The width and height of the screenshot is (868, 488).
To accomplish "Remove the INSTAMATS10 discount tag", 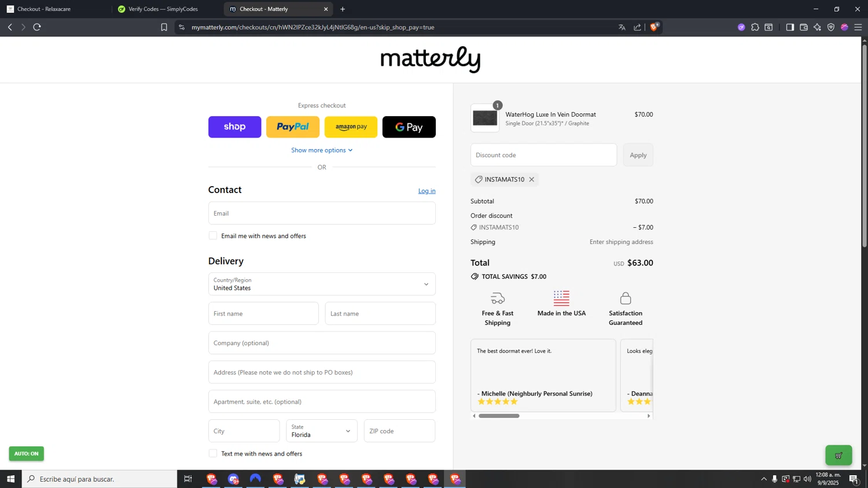I will click(531, 179).
